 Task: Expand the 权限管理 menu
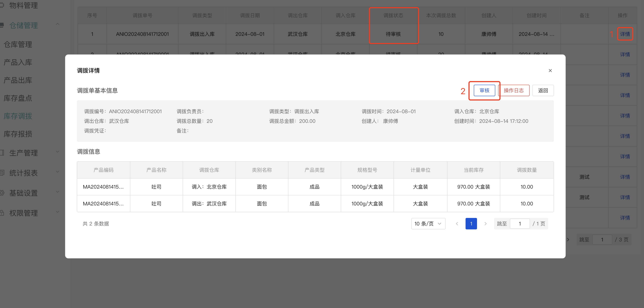pos(23,213)
